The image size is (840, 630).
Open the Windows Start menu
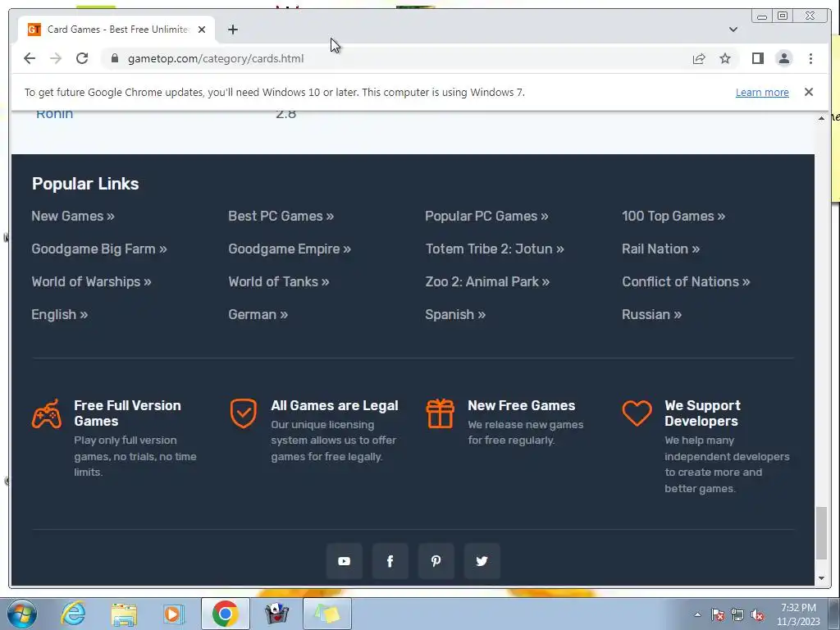22,614
